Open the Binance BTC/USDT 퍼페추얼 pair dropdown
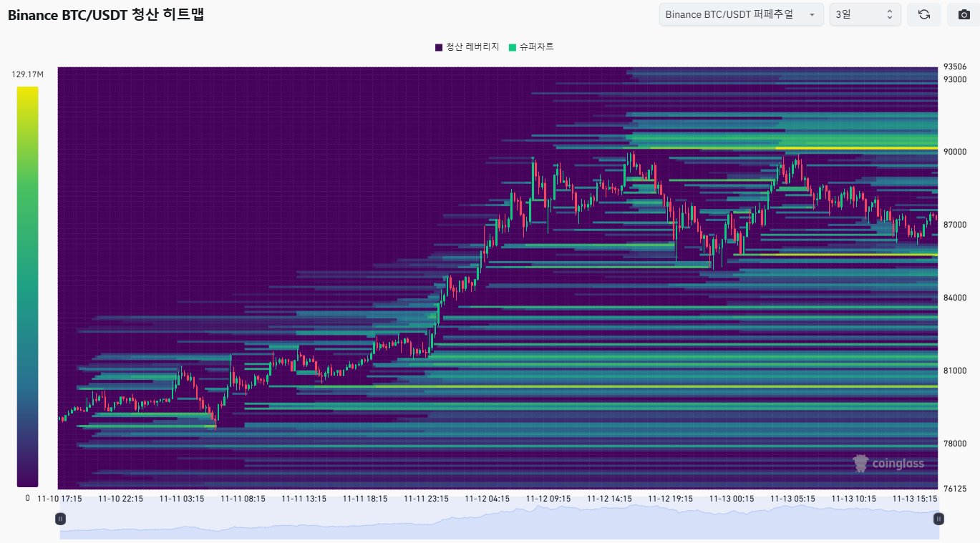 [x=741, y=14]
